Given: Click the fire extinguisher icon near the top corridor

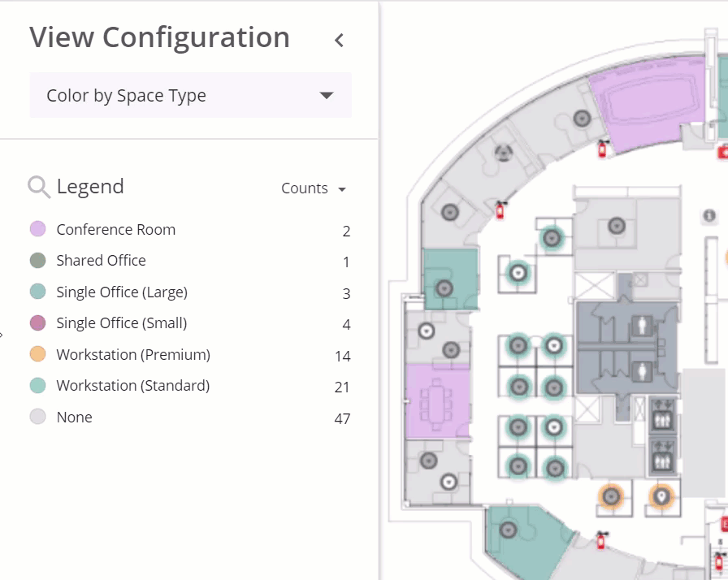Looking at the screenshot, I should [601, 150].
